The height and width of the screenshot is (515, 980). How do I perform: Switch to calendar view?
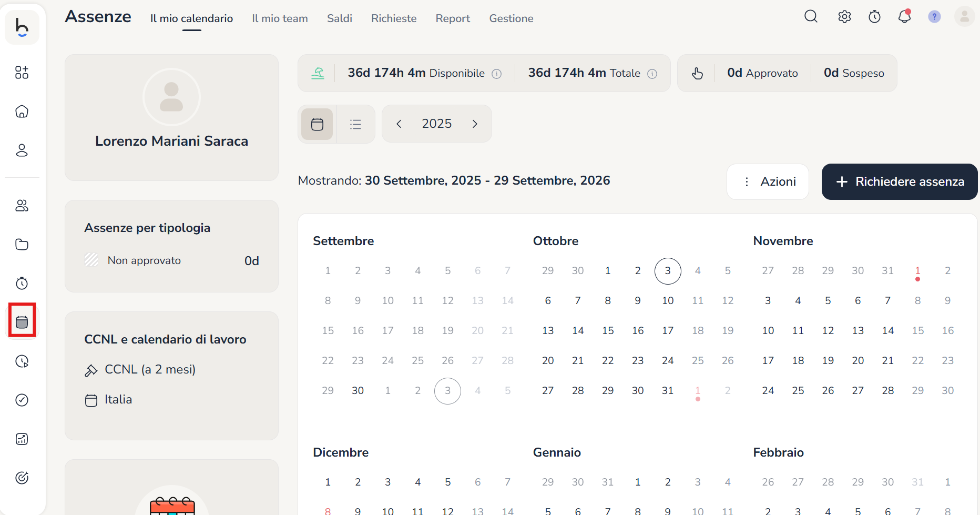317,124
